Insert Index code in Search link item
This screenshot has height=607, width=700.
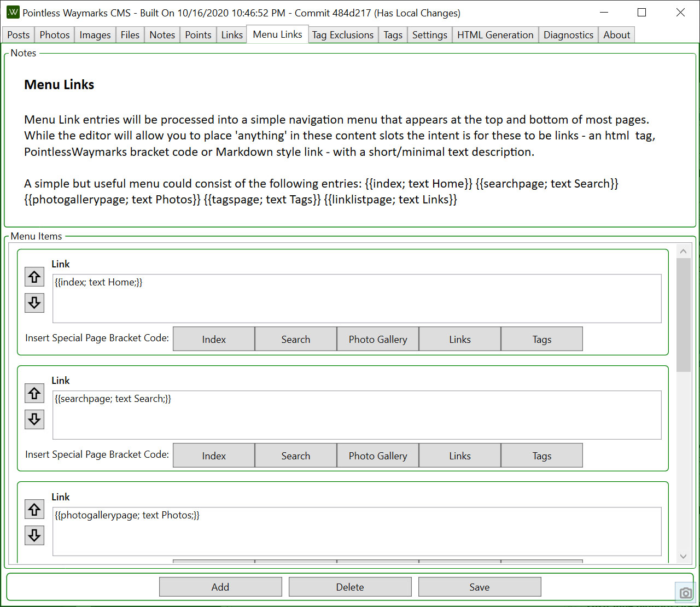tap(214, 456)
